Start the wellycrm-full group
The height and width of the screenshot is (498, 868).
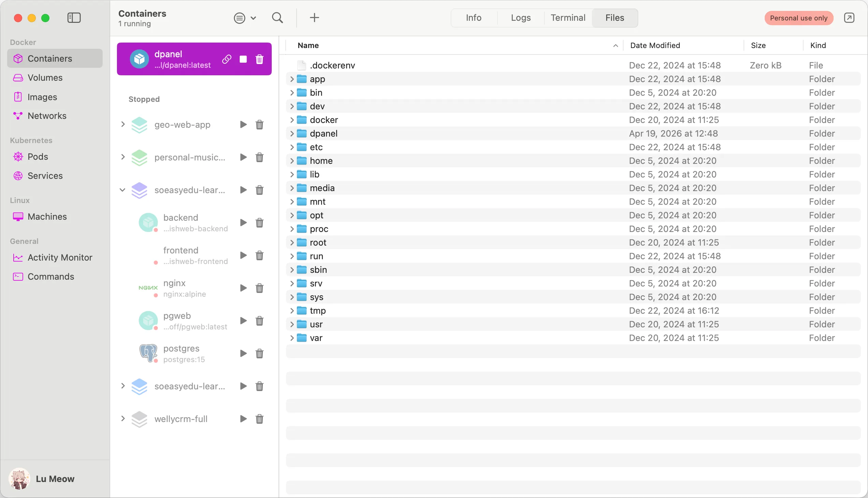(x=243, y=419)
